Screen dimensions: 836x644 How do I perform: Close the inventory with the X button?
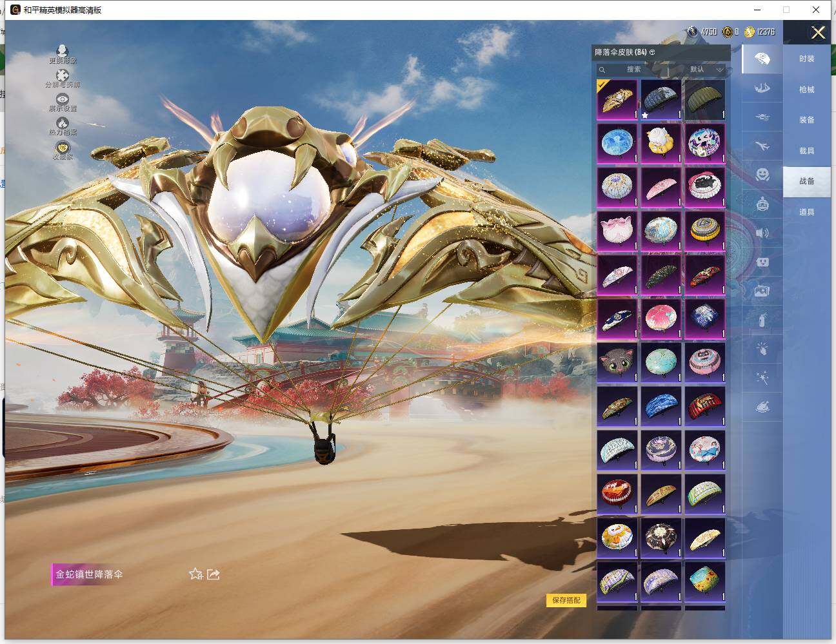(x=818, y=33)
